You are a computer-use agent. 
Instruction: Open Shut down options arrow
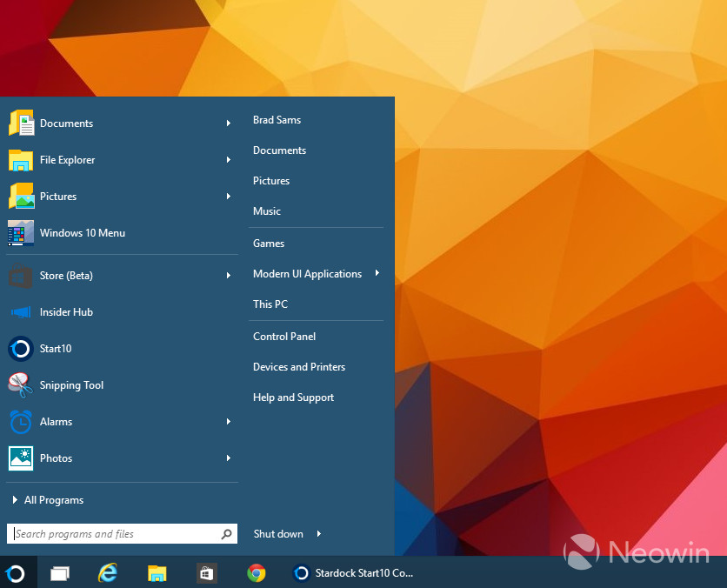319,534
